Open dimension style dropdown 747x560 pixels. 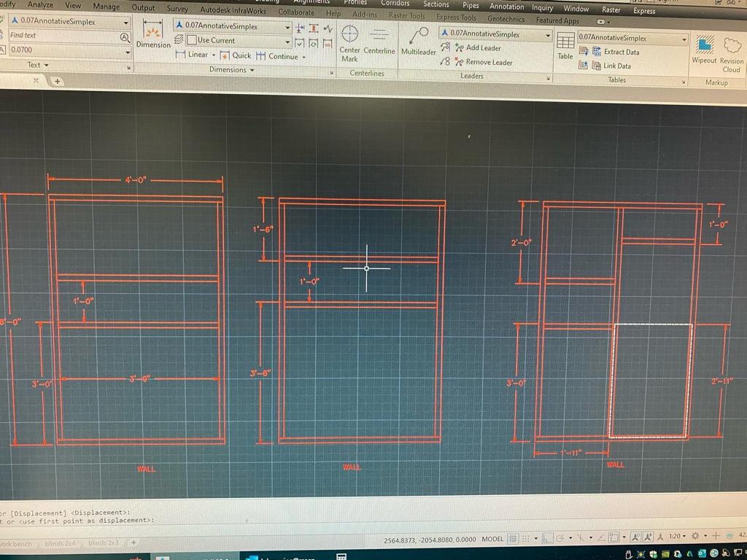coord(287,28)
